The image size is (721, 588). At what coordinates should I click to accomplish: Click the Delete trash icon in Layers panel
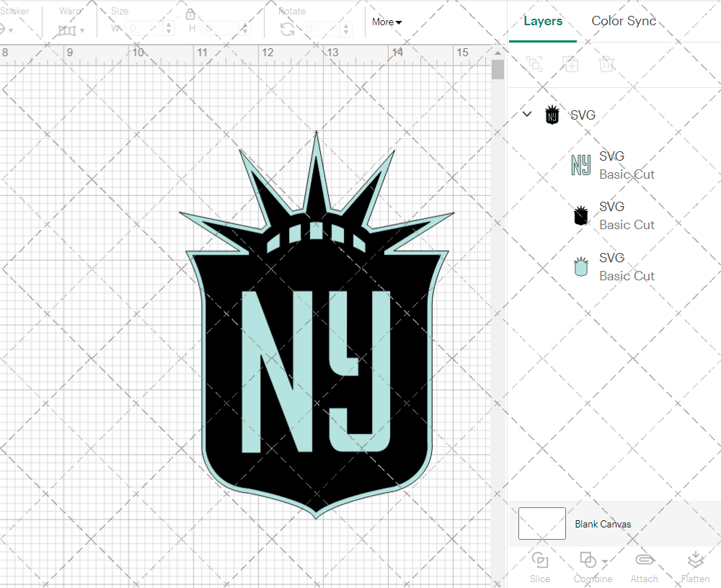coord(606,64)
